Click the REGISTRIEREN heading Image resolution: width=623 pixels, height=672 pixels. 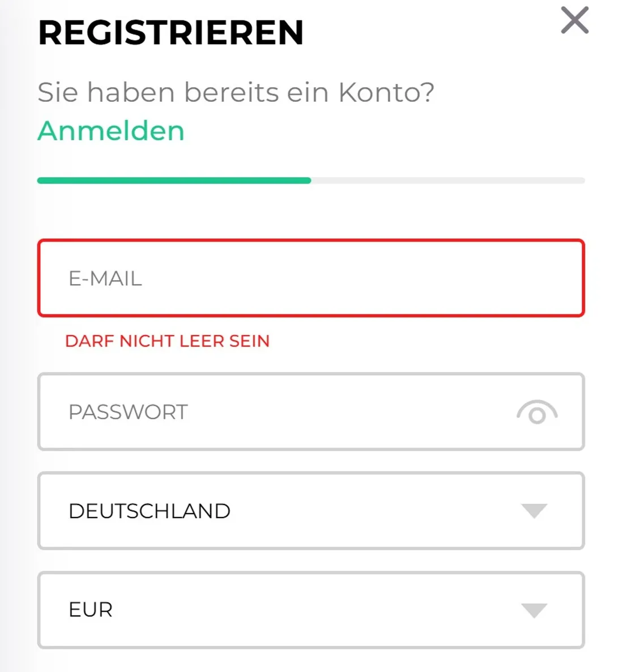[x=170, y=32]
